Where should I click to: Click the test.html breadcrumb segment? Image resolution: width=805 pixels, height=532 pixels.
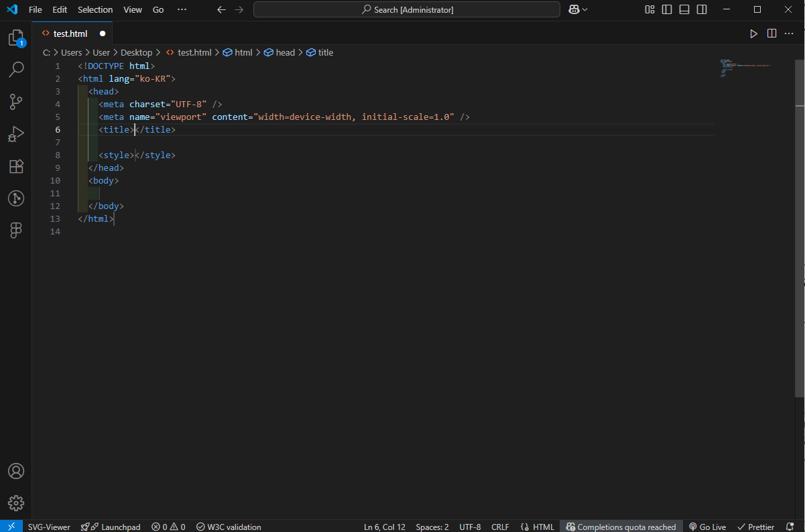pyautogui.click(x=189, y=52)
